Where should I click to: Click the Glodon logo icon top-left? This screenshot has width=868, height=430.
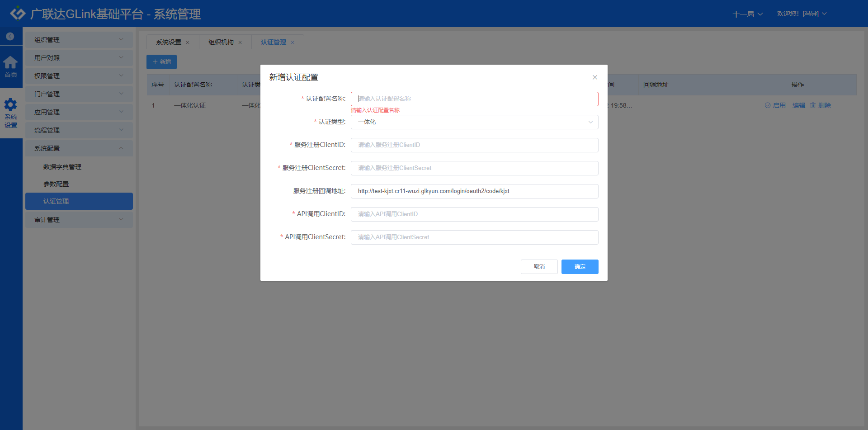tap(17, 13)
